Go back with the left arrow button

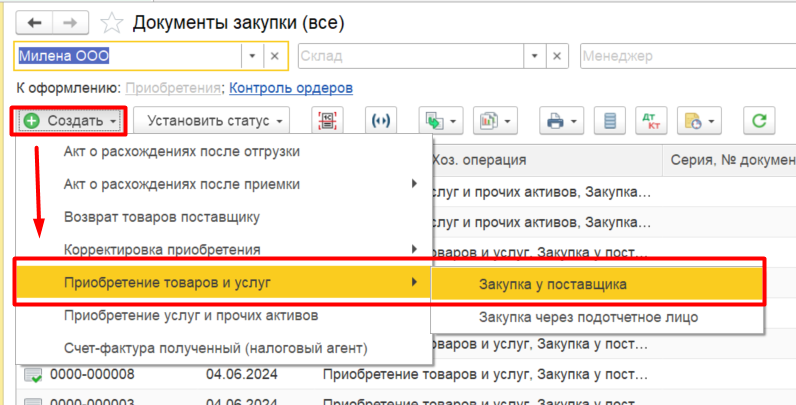[x=35, y=23]
